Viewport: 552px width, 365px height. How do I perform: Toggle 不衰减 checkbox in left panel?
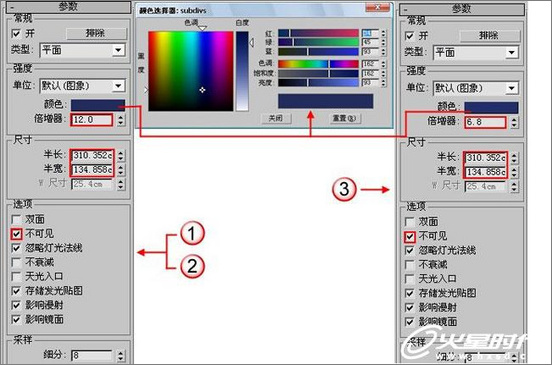(16, 263)
